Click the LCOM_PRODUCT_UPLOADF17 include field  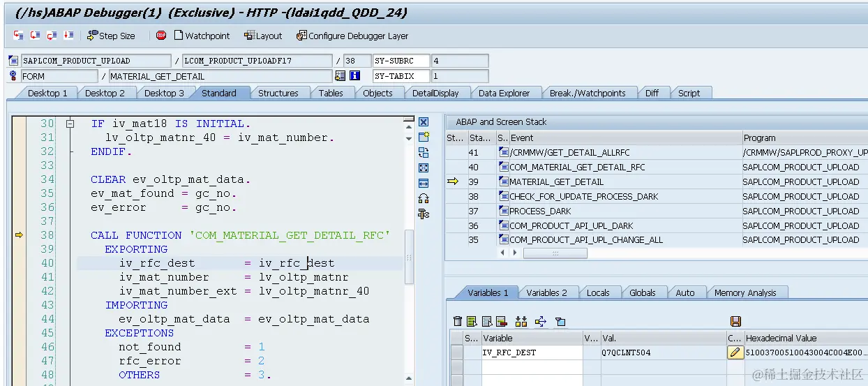(x=256, y=61)
